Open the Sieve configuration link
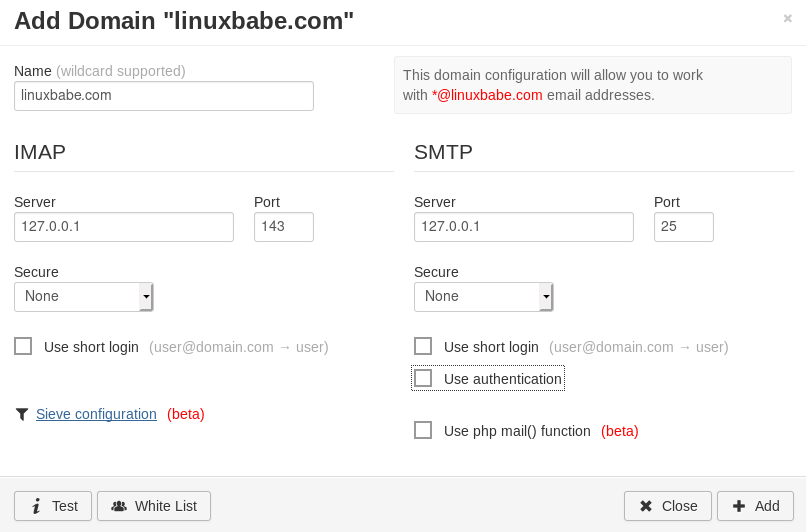The image size is (806, 532). [x=96, y=414]
